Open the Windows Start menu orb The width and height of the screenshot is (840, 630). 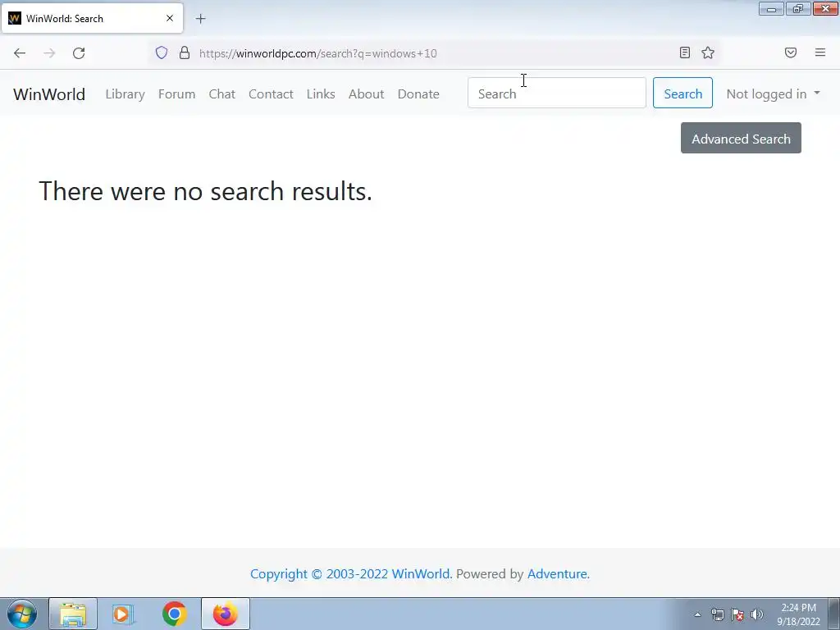point(22,614)
